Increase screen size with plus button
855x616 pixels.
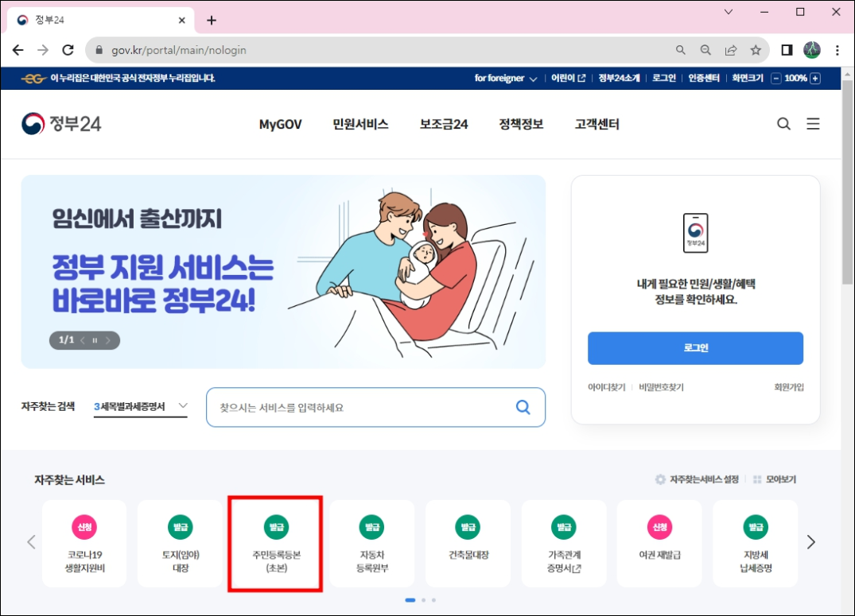tap(815, 79)
